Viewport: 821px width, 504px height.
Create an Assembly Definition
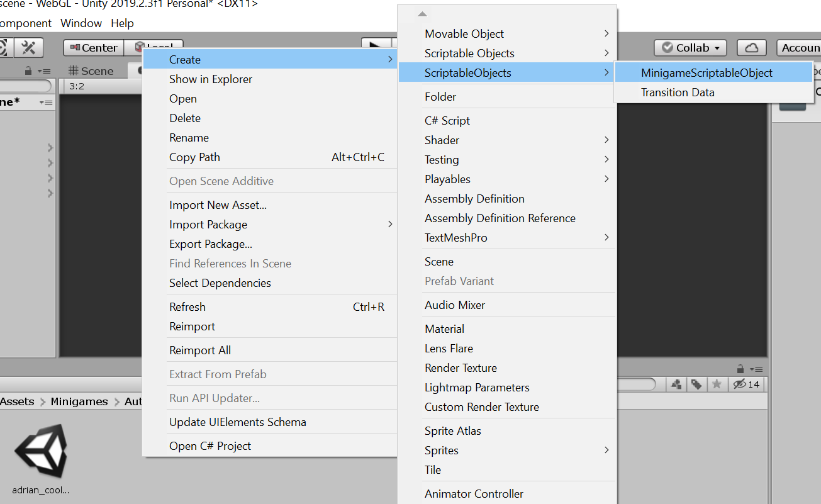(508, 199)
